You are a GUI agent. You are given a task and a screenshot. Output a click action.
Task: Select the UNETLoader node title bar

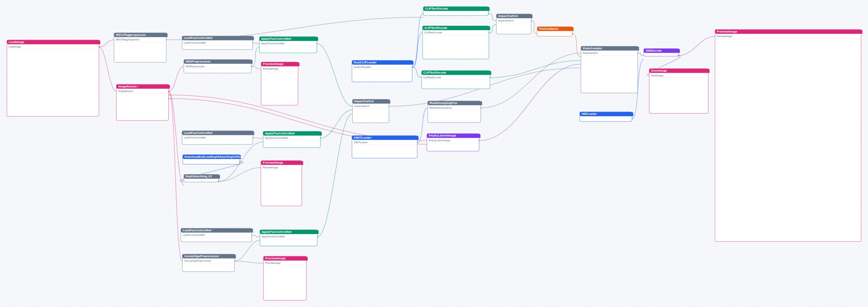(385, 138)
